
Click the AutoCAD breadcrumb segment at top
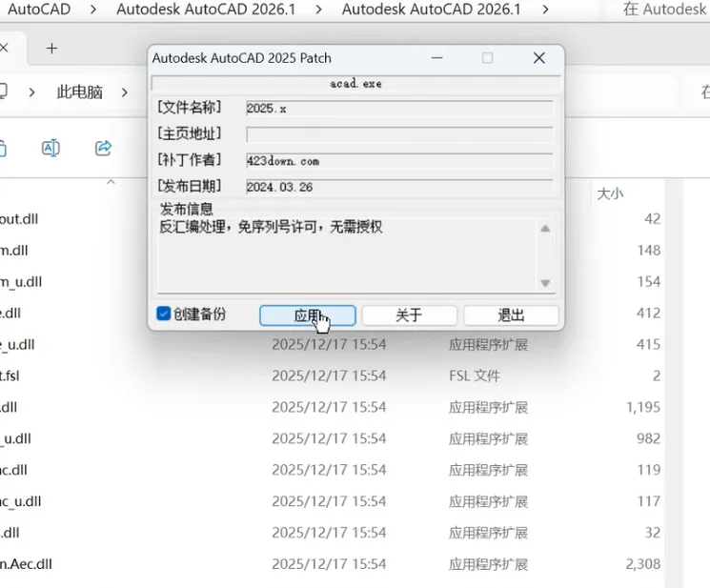(39, 9)
